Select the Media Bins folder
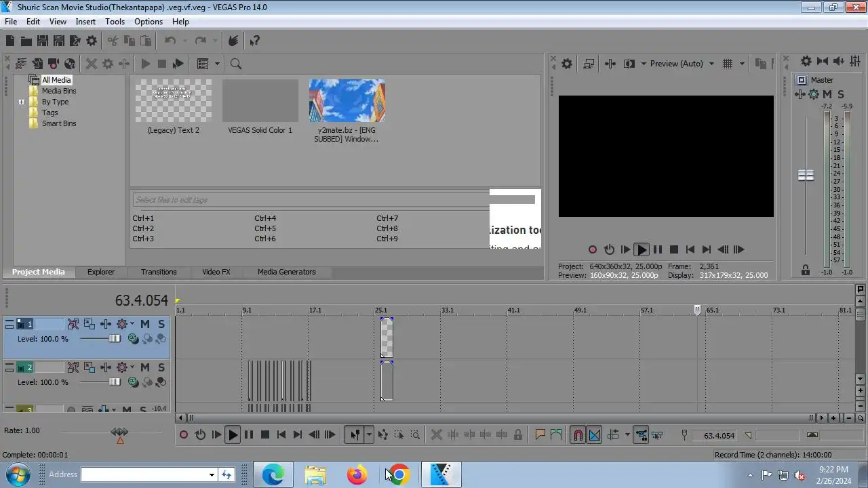Viewport: 868px width, 488px height. tap(59, 91)
